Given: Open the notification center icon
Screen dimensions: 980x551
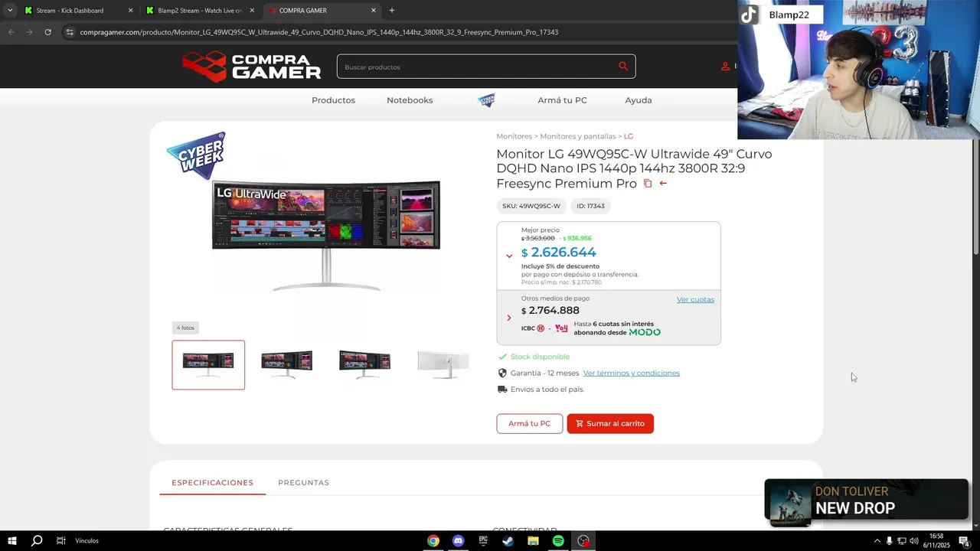Looking at the screenshot, I should click(x=964, y=541).
